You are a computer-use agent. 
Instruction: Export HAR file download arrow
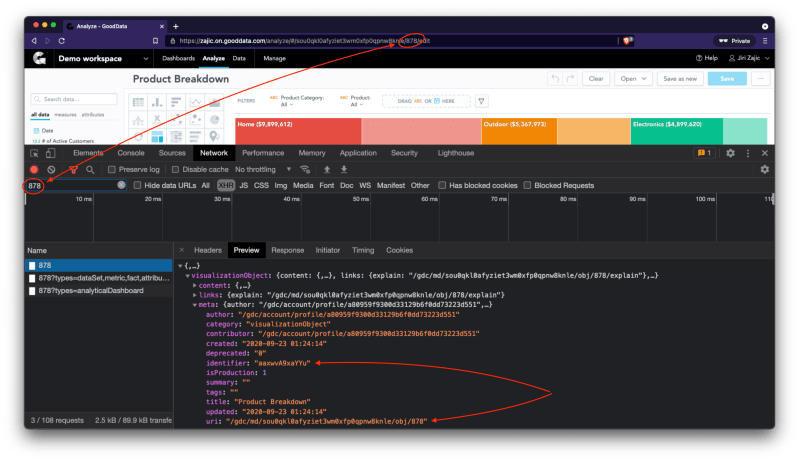[x=344, y=169]
